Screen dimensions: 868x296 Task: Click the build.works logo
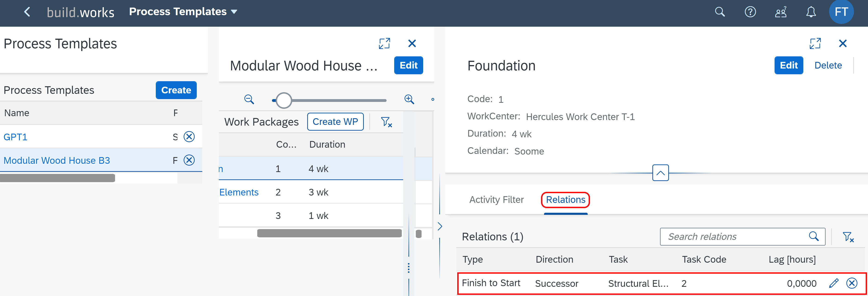pyautogui.click(x=81, y=12)
